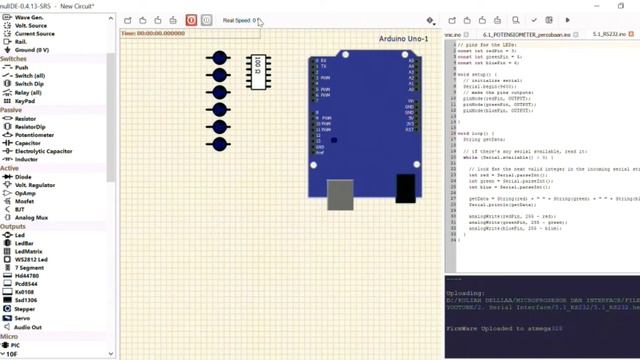Click the simulation Time counter field
Screen dimensions: 640x360
pyautogui.click(x=191, y=33)
